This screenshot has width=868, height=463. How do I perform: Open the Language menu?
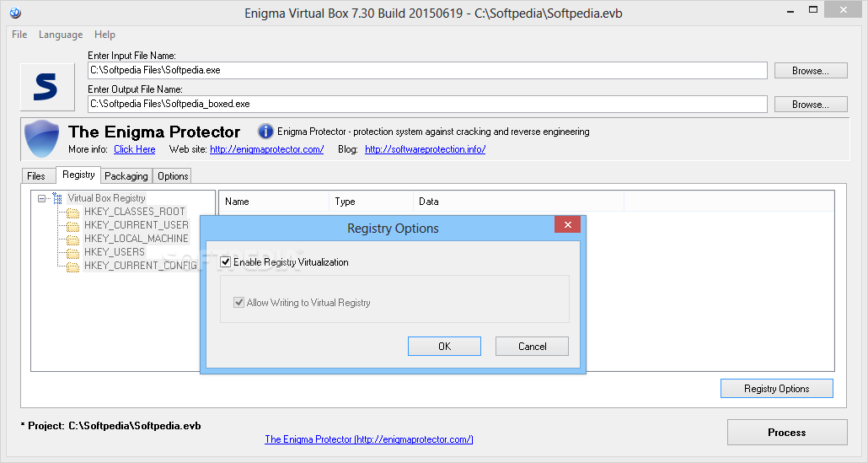coord(61,35)
